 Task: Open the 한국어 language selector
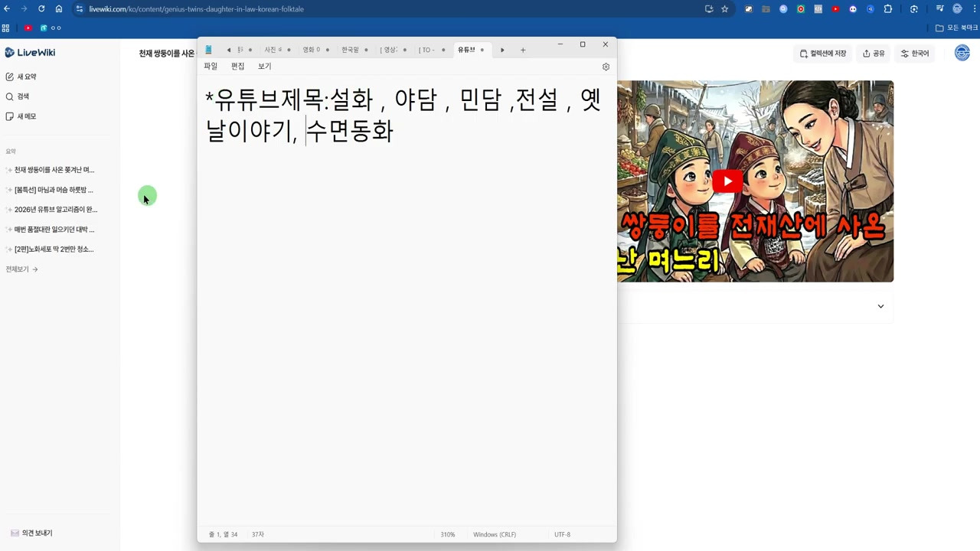[x=915, y=54]
